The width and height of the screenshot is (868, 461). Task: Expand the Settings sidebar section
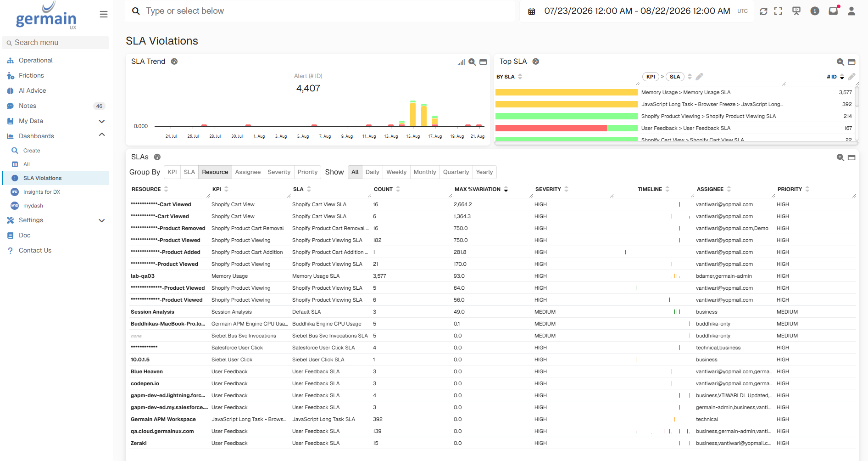coord(102,220)
